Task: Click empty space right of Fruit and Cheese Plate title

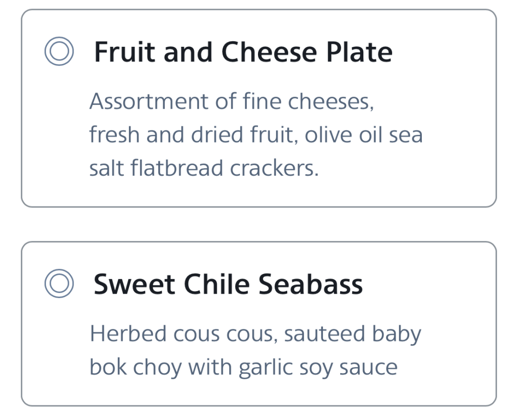Action: pos(443,52)
